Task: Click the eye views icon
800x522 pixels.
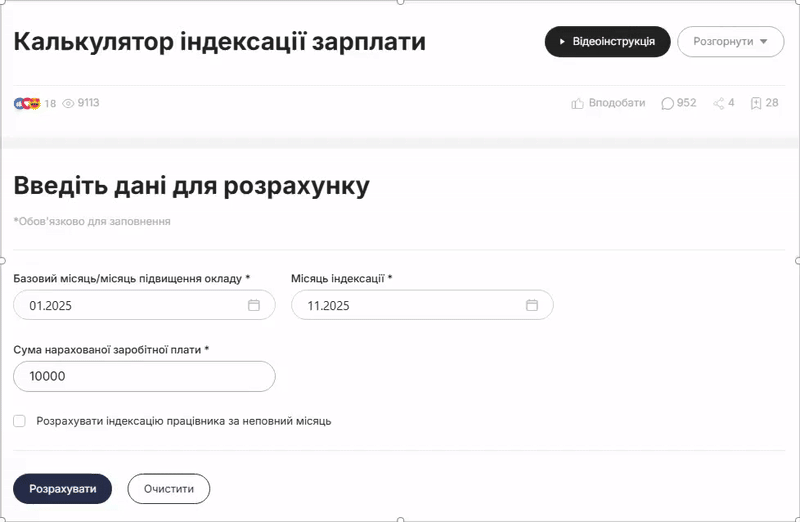Action: 69,103
